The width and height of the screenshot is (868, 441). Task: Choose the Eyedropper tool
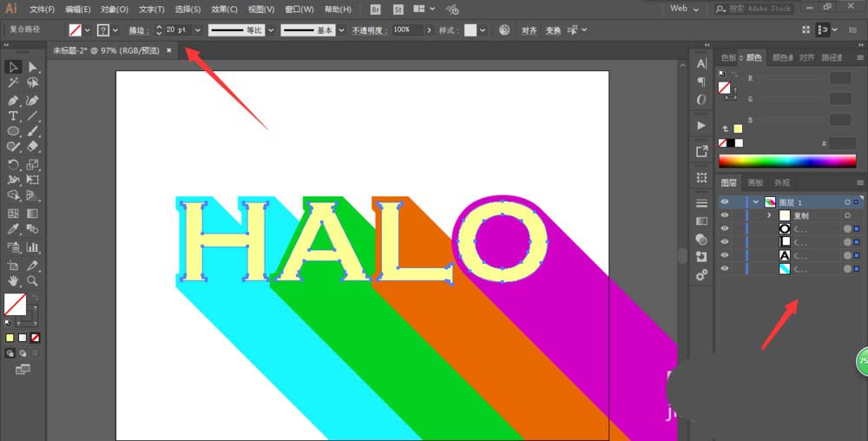tap(13, 229)
